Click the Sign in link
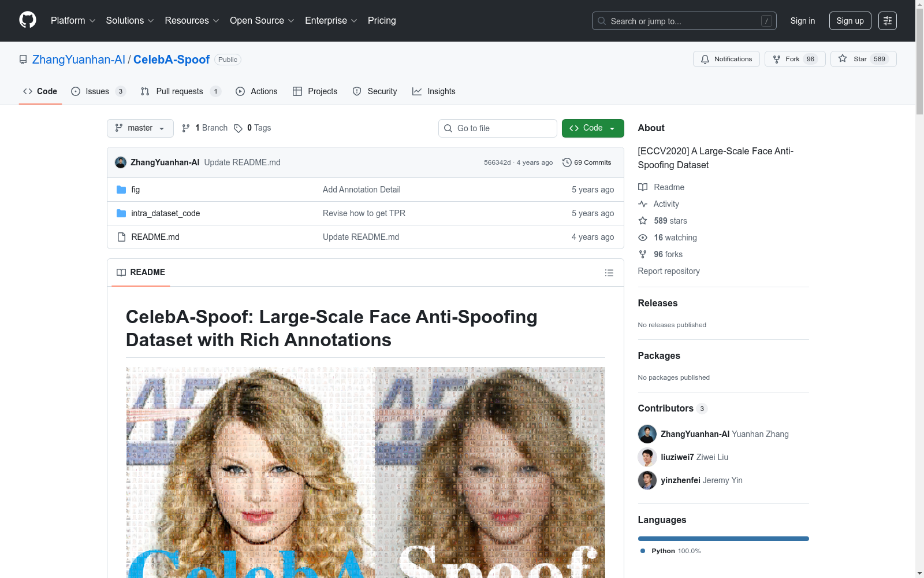This screenshot has height=578, width=924. click(x=803, y=21)
